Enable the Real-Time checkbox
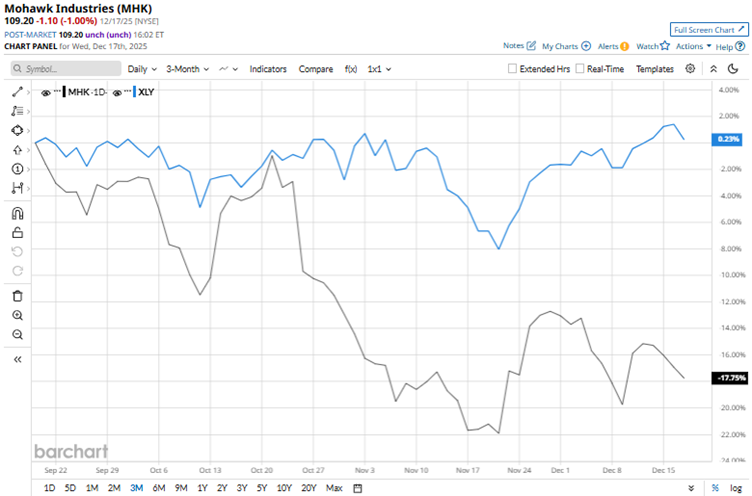 click(580, 69)
